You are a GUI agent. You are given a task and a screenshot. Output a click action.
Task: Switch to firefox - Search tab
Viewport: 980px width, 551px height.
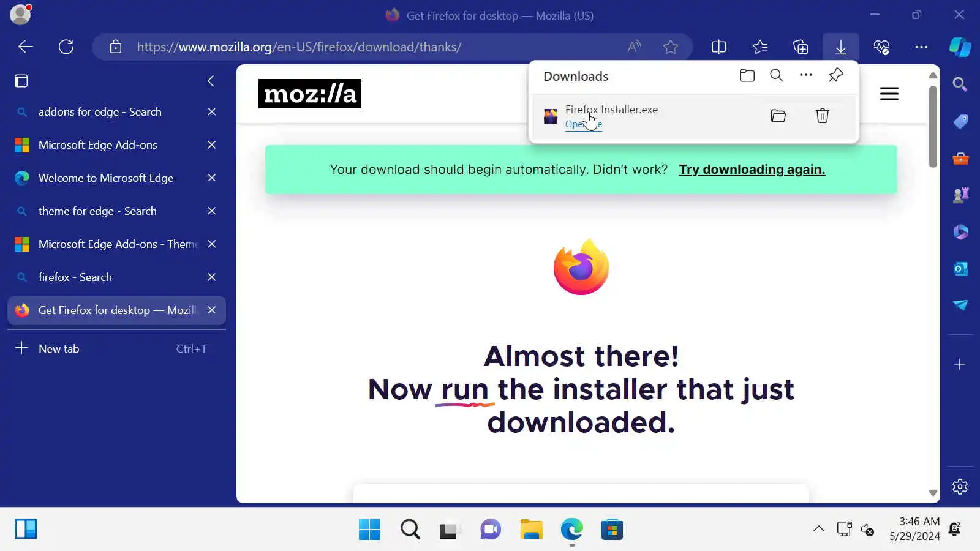(x=116, y=277)
